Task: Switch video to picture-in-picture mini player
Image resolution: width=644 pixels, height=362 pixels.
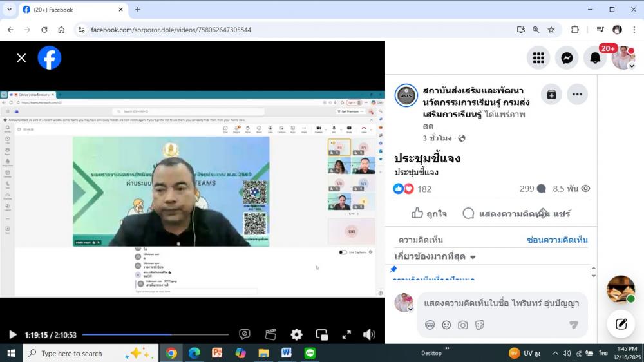Action: tap(322, 334)
